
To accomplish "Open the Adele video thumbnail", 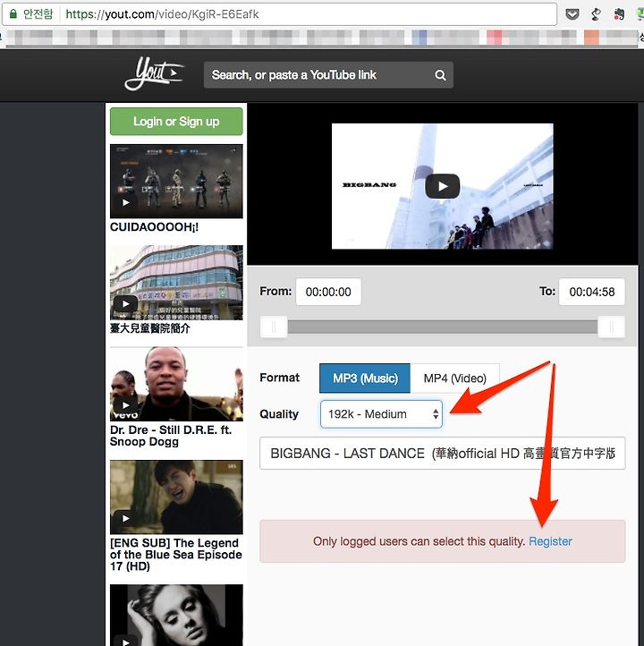I will 176,615.
